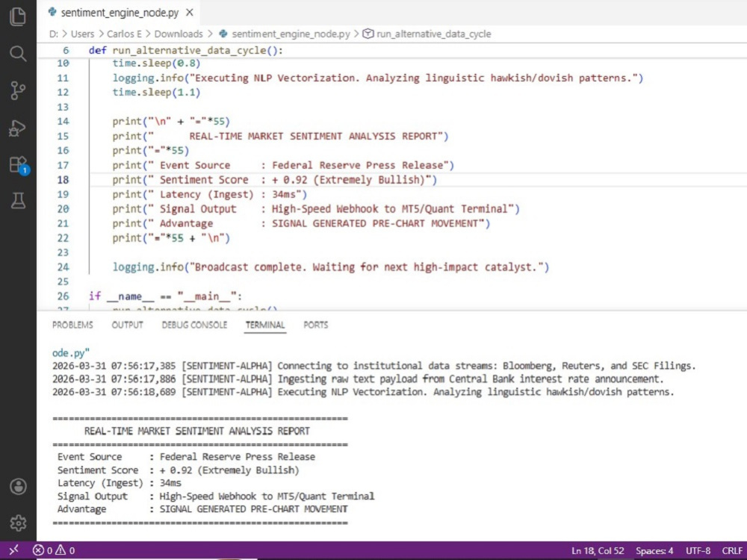Screen dimensions: 747x560
Task: Click the Event Source print statement in editor
Action: 283,165
